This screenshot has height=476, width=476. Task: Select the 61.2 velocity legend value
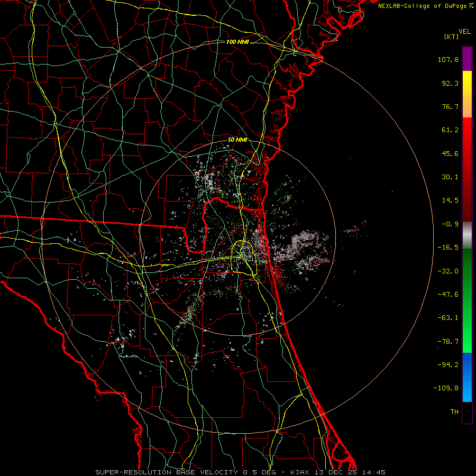[x=450, y=130]
